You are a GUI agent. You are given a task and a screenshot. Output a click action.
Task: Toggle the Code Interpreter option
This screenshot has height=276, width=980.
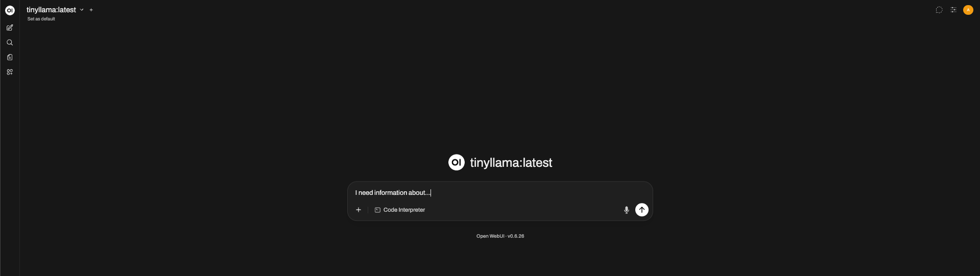[x=400, y=210]
